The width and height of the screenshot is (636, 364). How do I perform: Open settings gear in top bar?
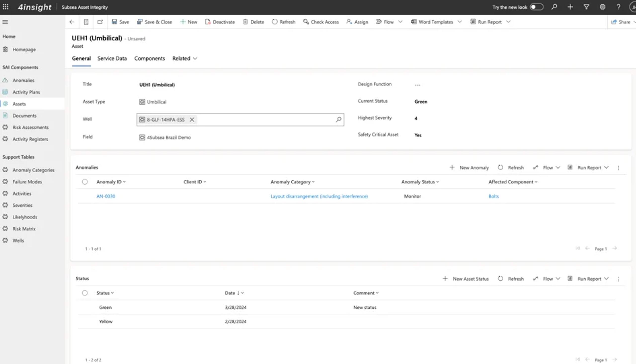point(602,7)
